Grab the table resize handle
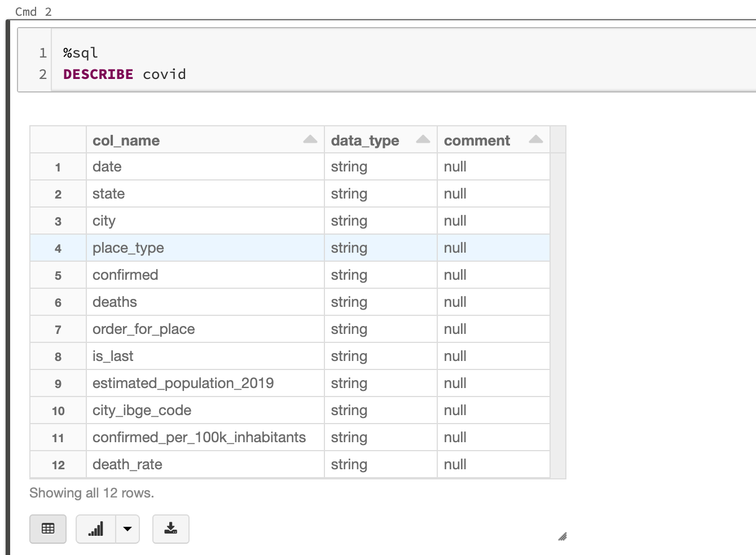 562,536
